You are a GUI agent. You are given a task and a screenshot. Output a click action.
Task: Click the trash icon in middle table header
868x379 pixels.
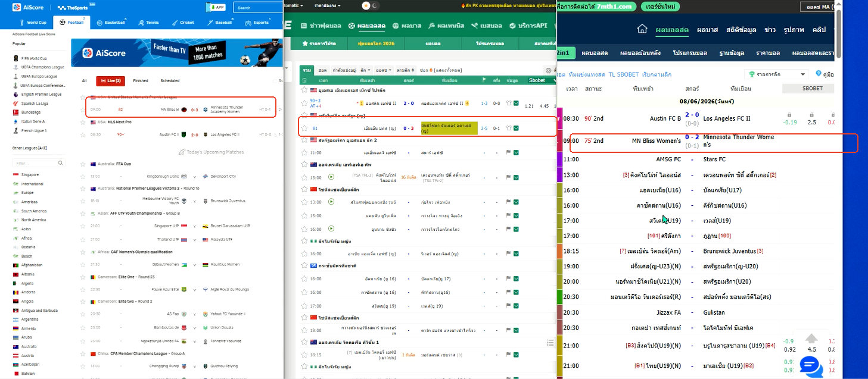[304, 80]
